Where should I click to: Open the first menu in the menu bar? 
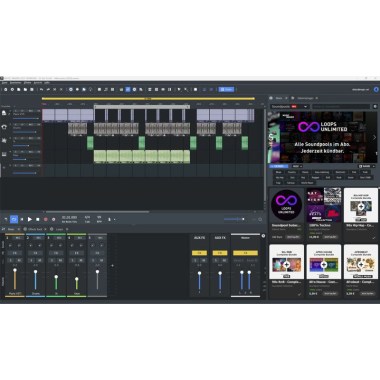5,82
